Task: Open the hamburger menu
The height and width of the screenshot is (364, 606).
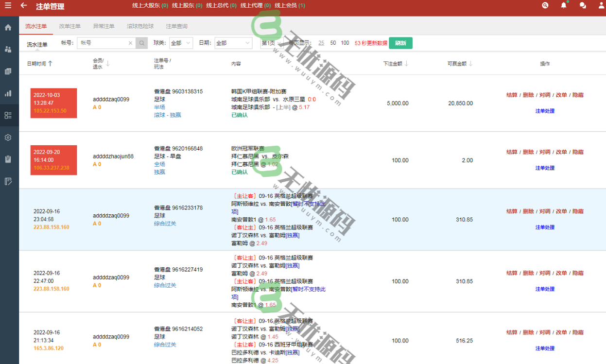Action: click(x=8, y=6)
